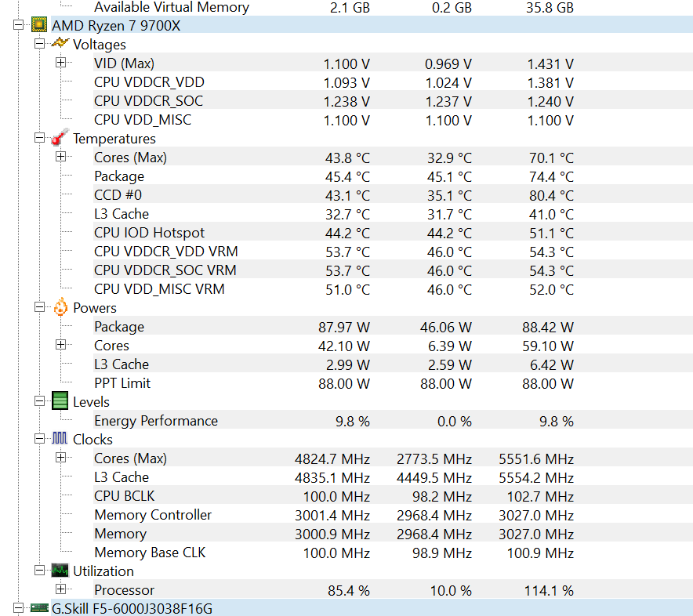Collapse the AMD Ryzen 7 9700X node

pyautogui.click(x=18, y=25)
